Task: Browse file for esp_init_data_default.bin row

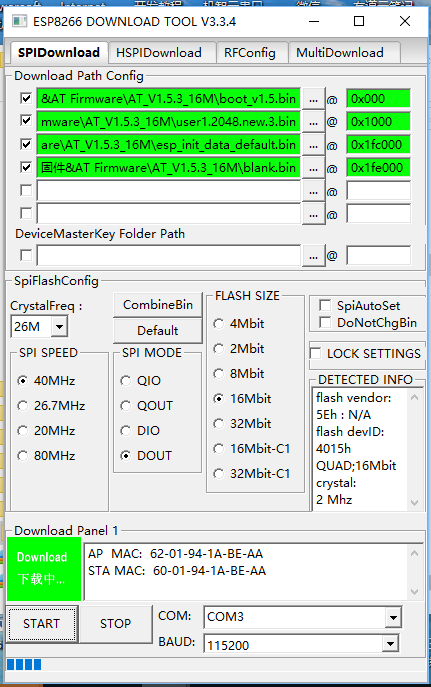Action: pos(313,145)
